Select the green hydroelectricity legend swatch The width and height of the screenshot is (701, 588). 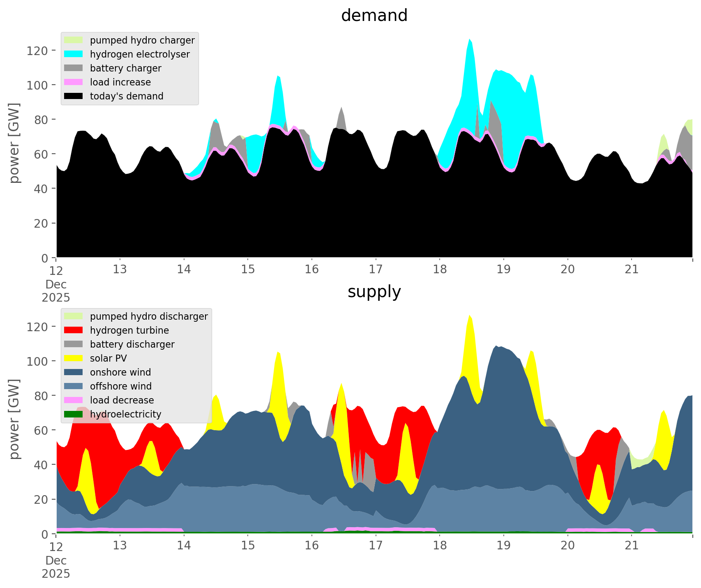(x=74, y=414)
